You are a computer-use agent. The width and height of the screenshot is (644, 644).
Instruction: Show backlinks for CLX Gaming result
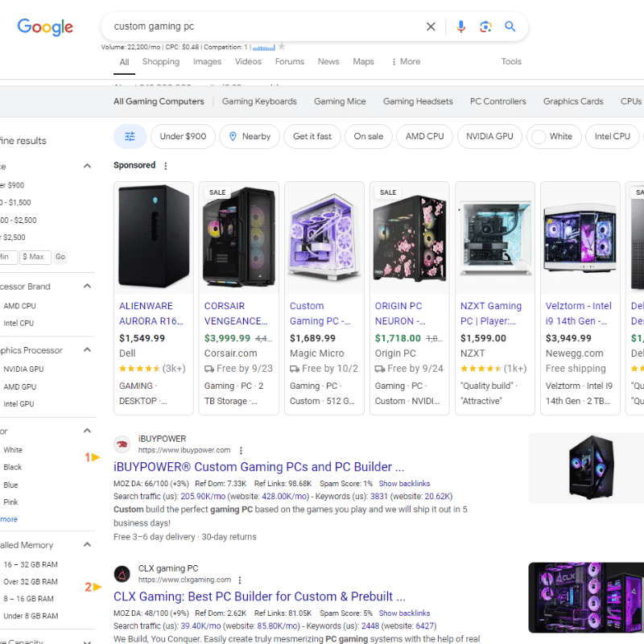(404, 613)
